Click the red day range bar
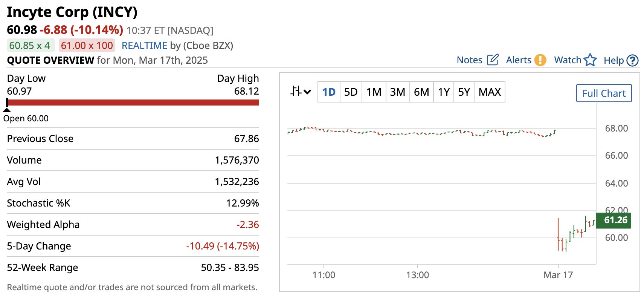 133,102
